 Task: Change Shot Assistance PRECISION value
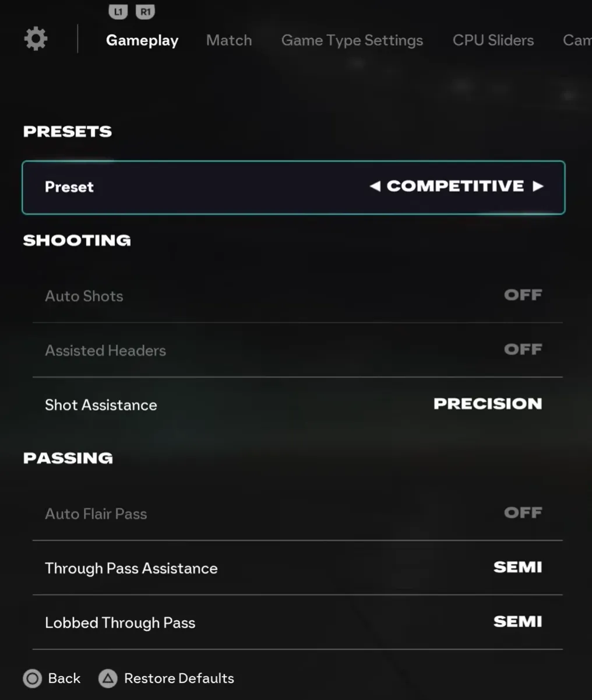click(x=488, y=404)
